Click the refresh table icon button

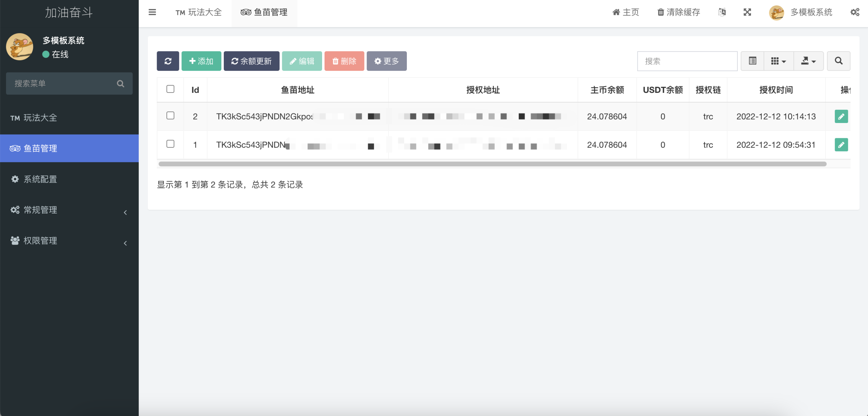point(168,61)
